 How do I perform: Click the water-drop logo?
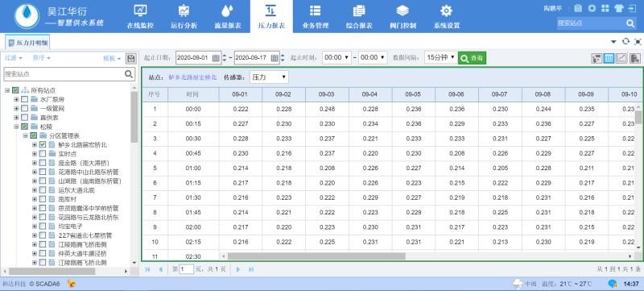click(x=27, y=15)
